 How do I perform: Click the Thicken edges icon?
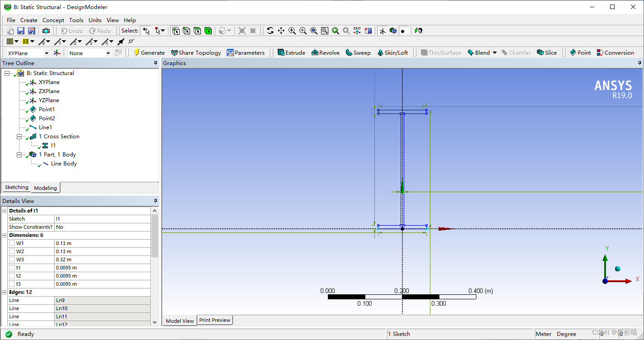(x=121, y=42)
